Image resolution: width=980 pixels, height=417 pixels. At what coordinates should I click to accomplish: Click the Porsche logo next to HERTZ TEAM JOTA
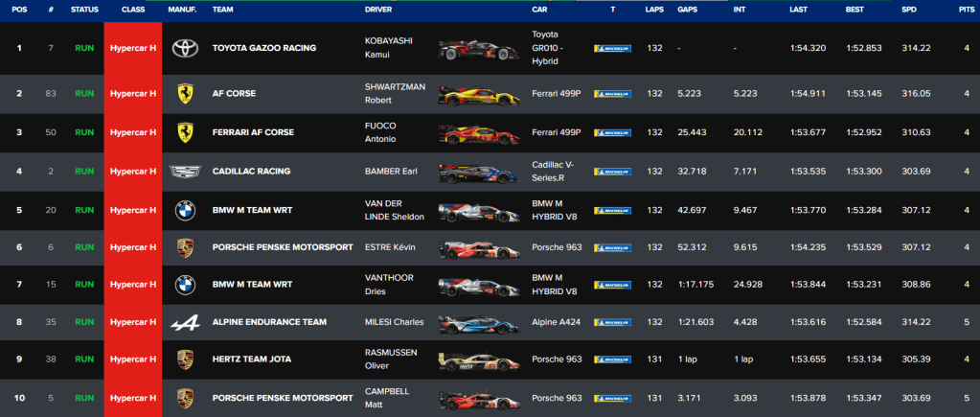pyautogui.click(x=185, y=359)
